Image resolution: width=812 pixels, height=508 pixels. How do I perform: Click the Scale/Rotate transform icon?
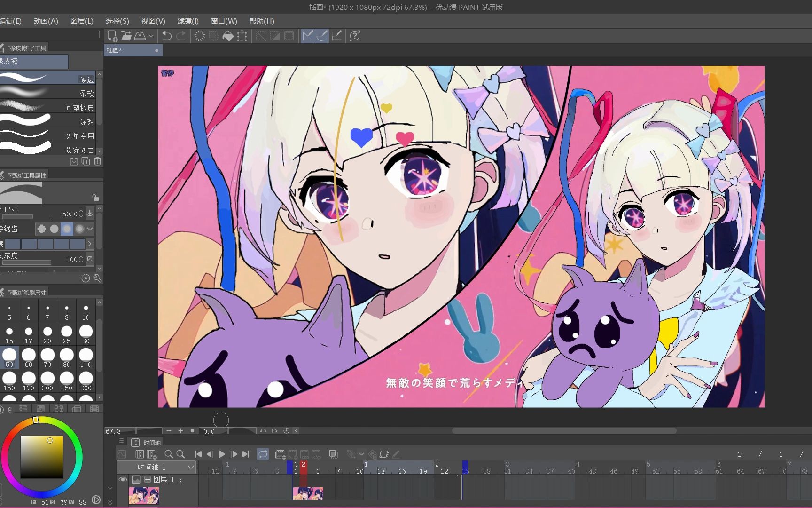242,36
